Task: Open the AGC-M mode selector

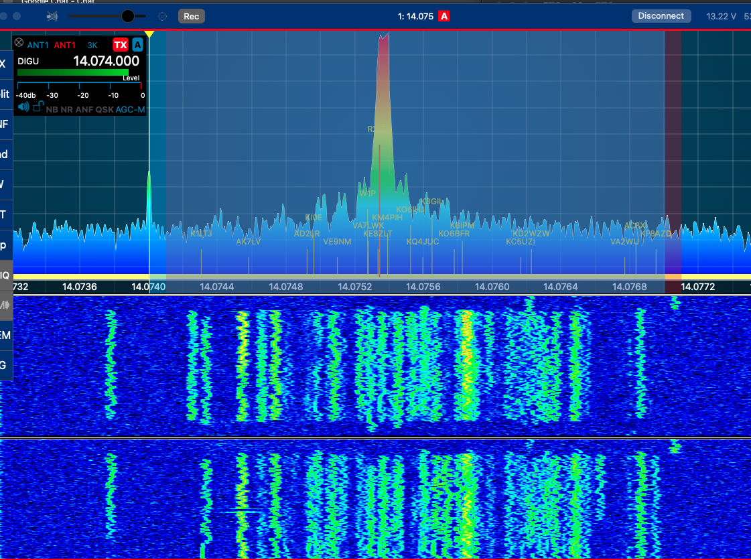Action: point(130,110)
